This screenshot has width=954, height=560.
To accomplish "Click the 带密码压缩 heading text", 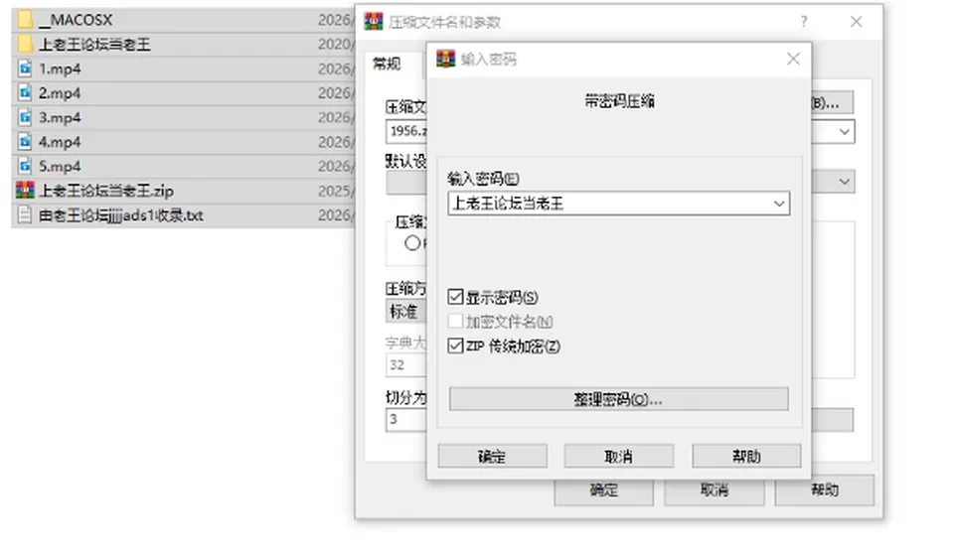I will coord(619,101).
